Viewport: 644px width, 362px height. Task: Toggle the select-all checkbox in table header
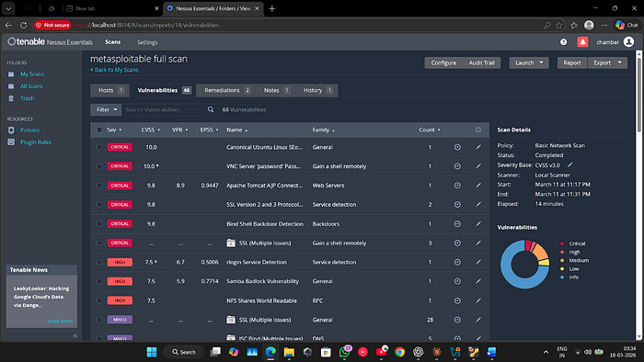coord(99,130)
